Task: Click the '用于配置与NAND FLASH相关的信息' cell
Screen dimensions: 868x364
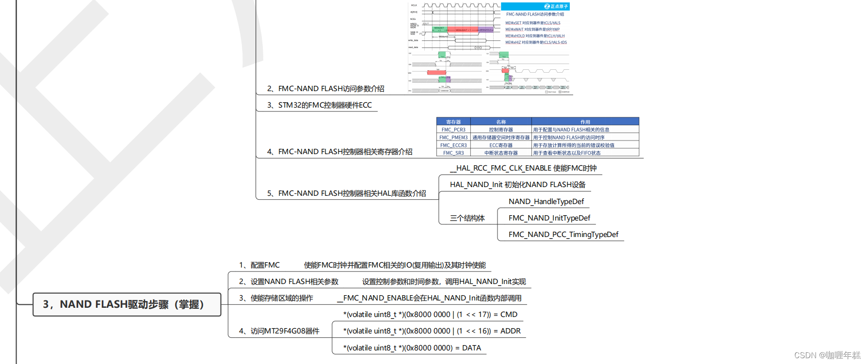Action: [585, 129]
